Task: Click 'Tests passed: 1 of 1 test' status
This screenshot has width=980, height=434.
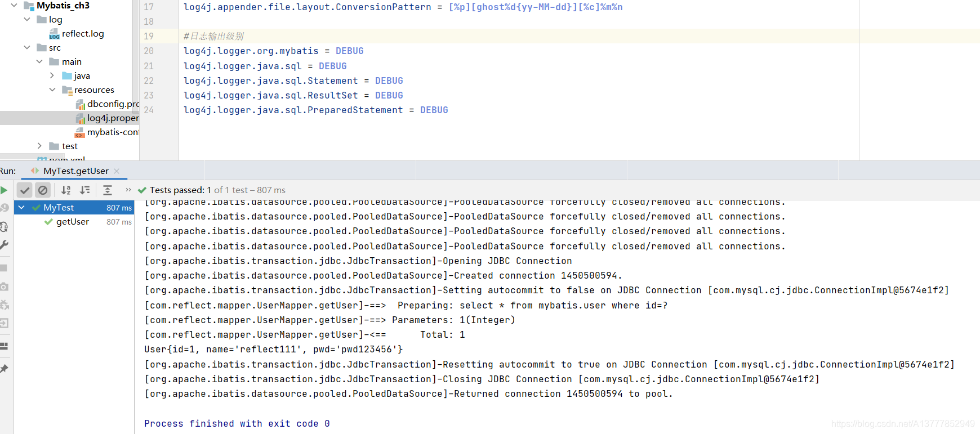Action: tap(217, 190)
